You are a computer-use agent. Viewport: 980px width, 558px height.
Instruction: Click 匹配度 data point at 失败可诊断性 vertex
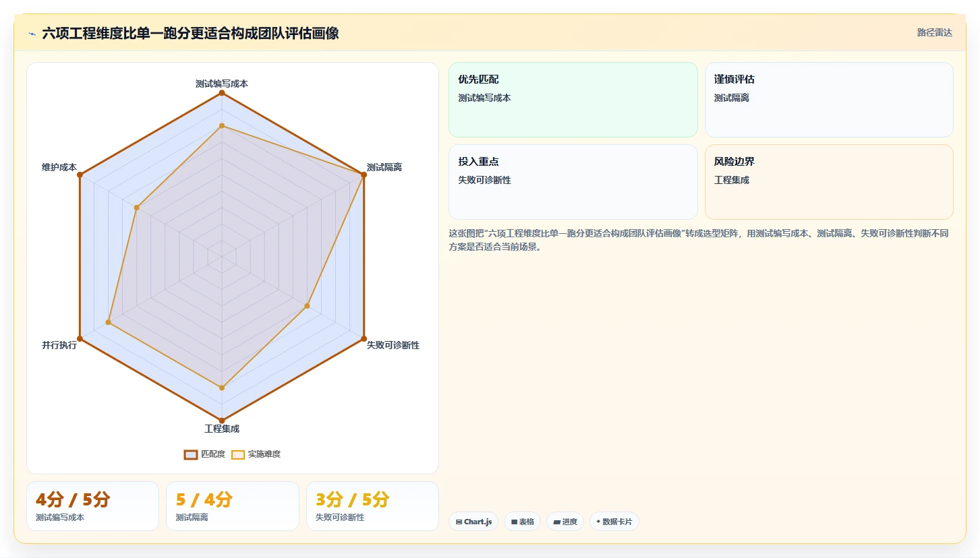click(x=364, y=338)
